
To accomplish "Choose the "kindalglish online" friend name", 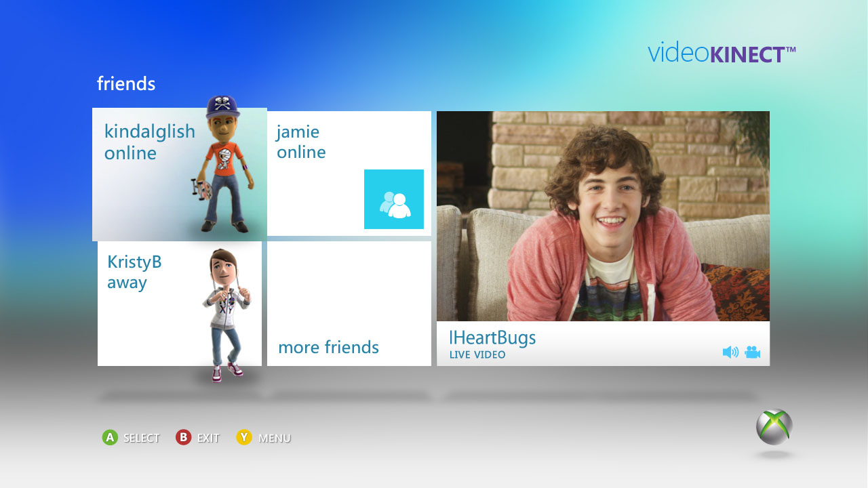I will click(x=149, y=142).
